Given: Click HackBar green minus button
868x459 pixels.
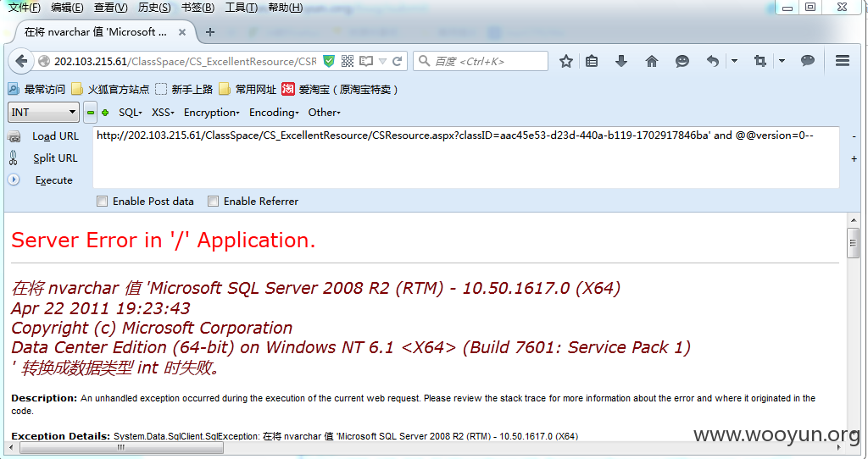Looking at the screenshot, I should [x=90, y=113].
